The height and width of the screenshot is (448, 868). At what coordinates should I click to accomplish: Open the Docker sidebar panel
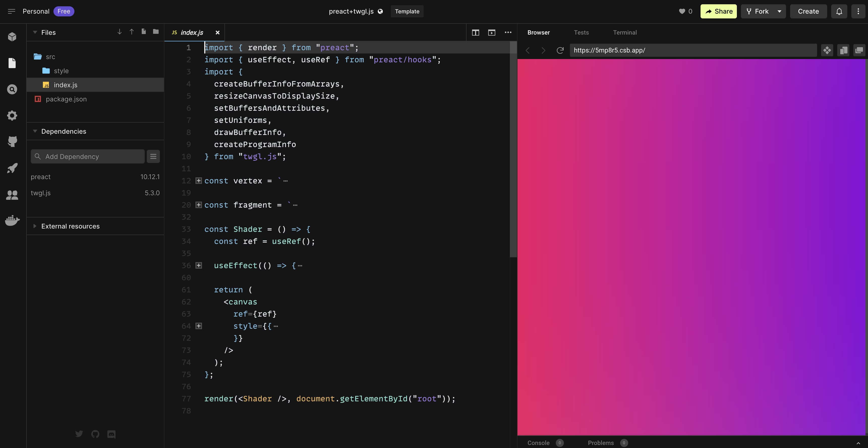tap(12, 220)
